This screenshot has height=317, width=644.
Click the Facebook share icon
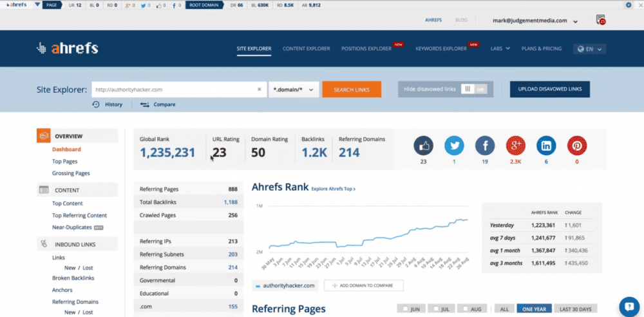pyautogui.click(x=485, y=146)
